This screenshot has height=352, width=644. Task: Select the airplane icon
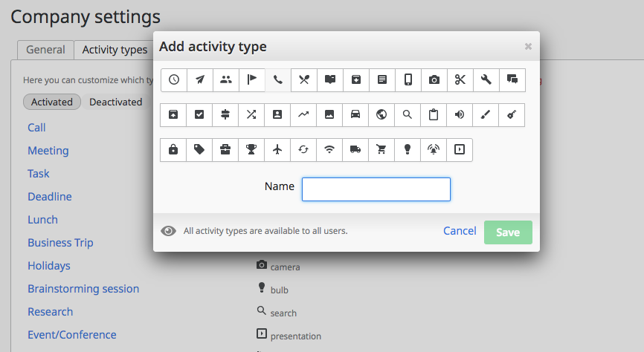(x=277, y=149)
